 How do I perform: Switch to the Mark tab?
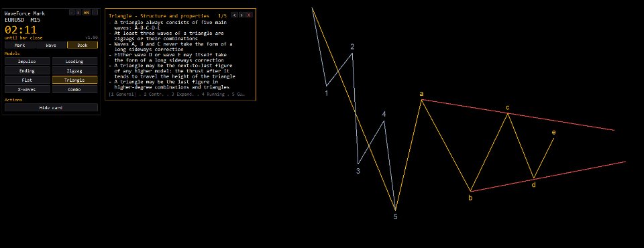point(19,45)
